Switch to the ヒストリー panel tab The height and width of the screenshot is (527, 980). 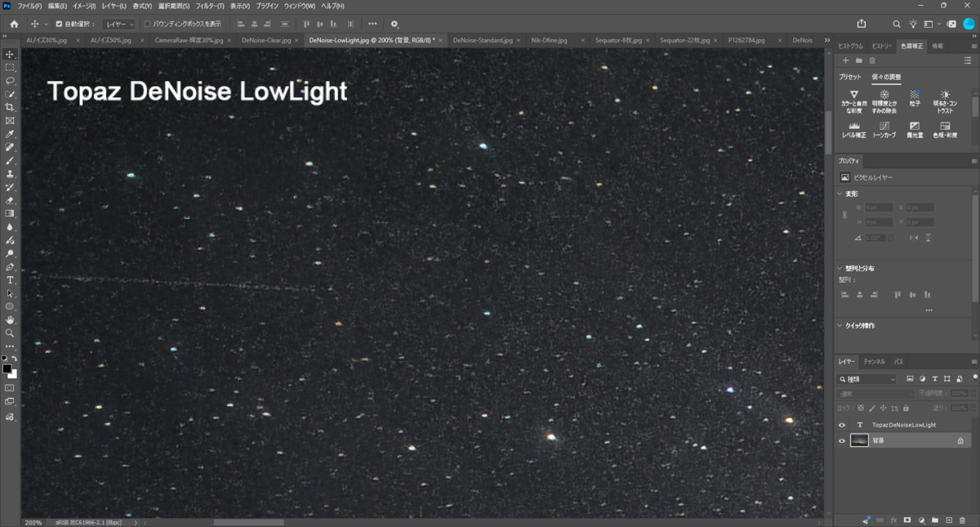coord(881,46)
